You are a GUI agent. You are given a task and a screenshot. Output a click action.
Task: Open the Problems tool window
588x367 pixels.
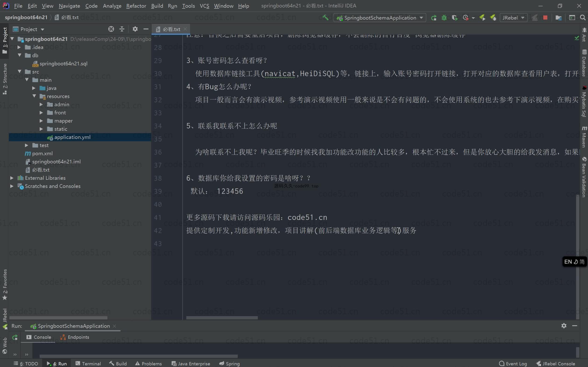click(148, 363)
